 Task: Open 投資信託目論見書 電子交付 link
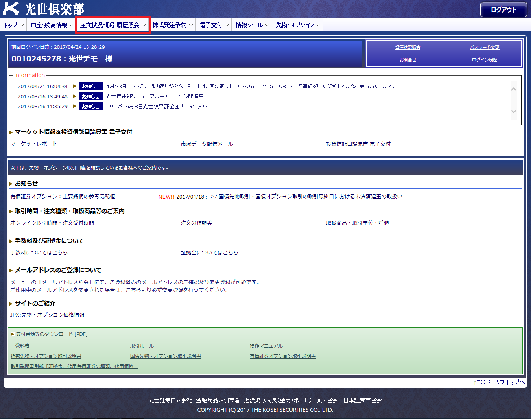(358, 144)
